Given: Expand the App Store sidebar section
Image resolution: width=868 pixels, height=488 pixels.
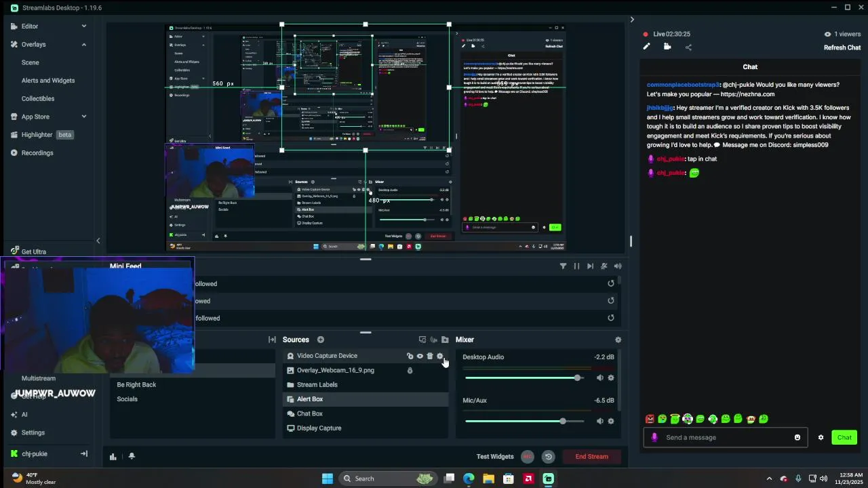Looking at the screenshot, I should [x=84, y=117].
